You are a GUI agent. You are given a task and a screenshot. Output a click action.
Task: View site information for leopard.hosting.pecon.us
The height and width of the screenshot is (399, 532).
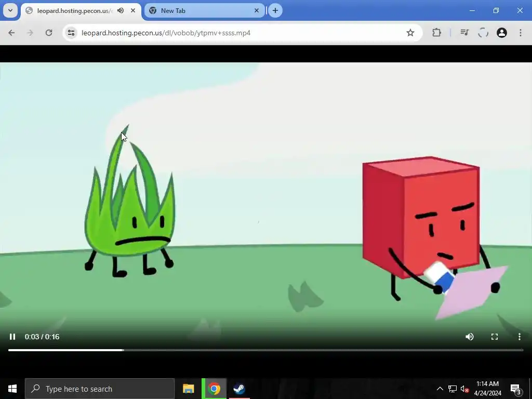[x=71, y=33]
